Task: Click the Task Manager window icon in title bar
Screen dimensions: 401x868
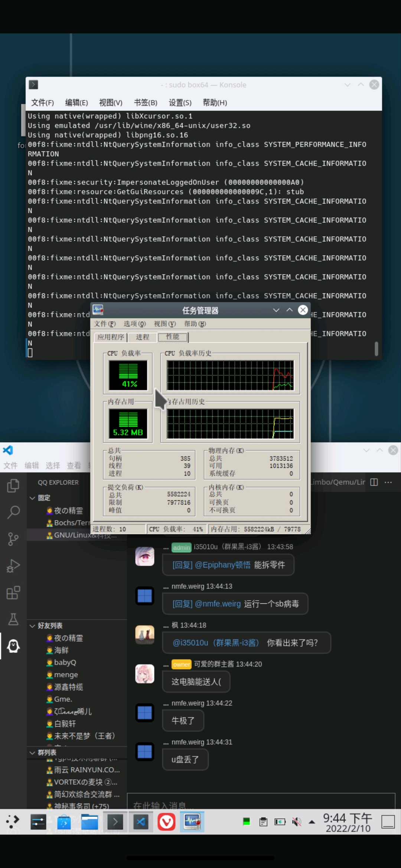Action: 98,310
